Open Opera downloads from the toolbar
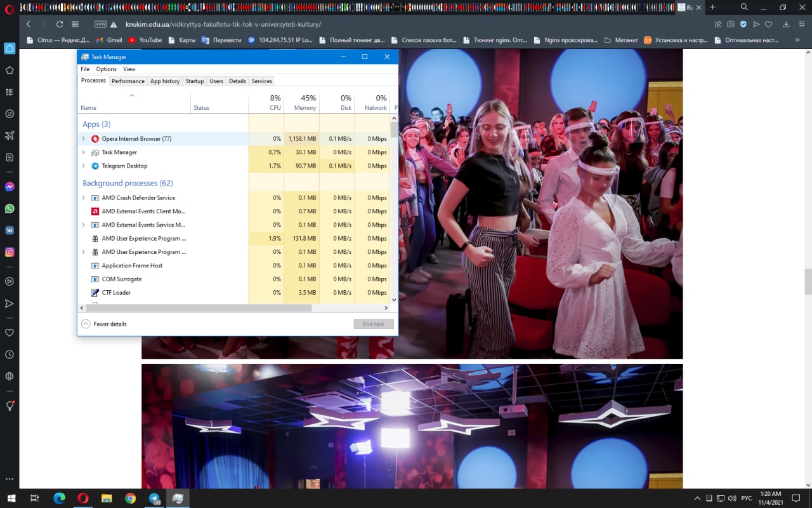812x508 pixels. pyautogui.click(x=786, y=24)
